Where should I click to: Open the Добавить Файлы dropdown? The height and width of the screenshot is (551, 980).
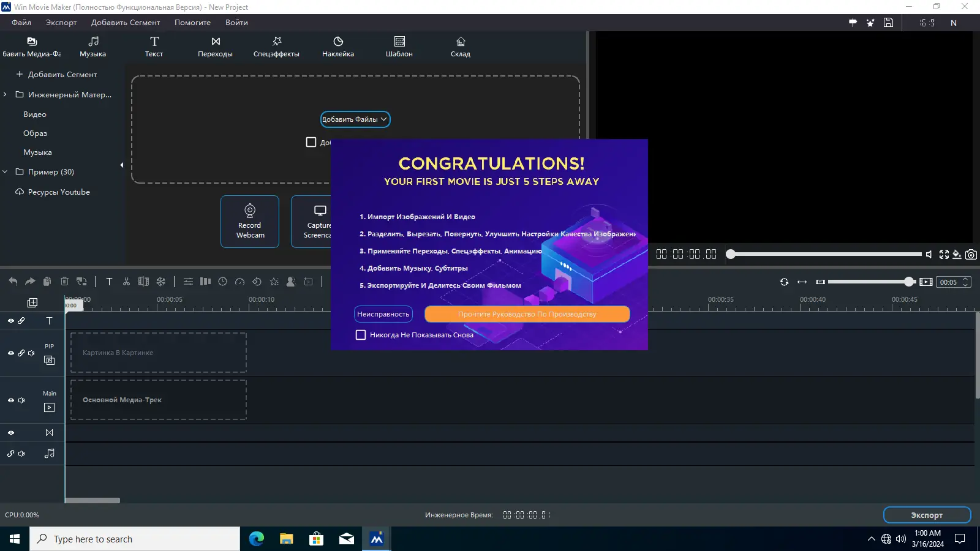(355, 119)
